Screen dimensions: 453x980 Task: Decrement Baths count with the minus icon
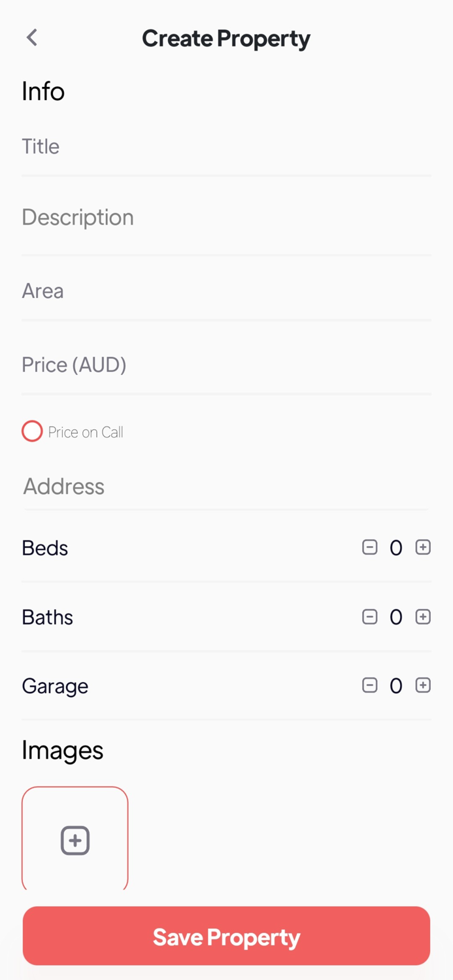(x=370, y=617)
